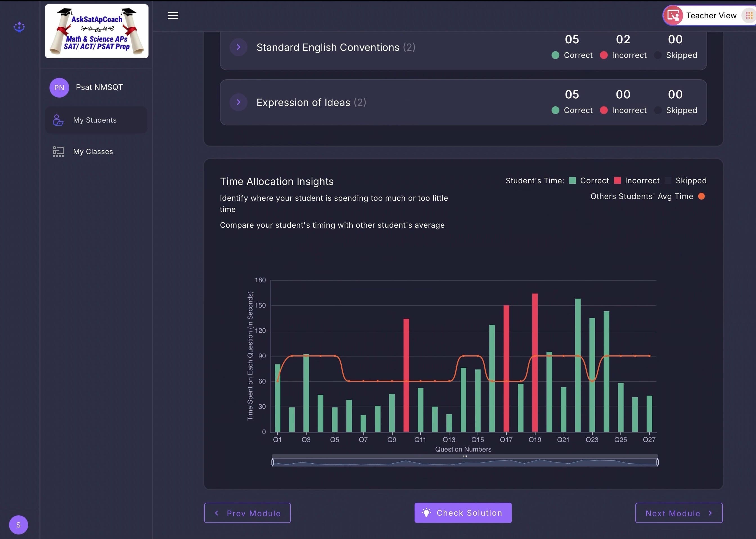Open the hamburger menu icon
The width and height of the screenshot is (756, 539).
(173, 15)
